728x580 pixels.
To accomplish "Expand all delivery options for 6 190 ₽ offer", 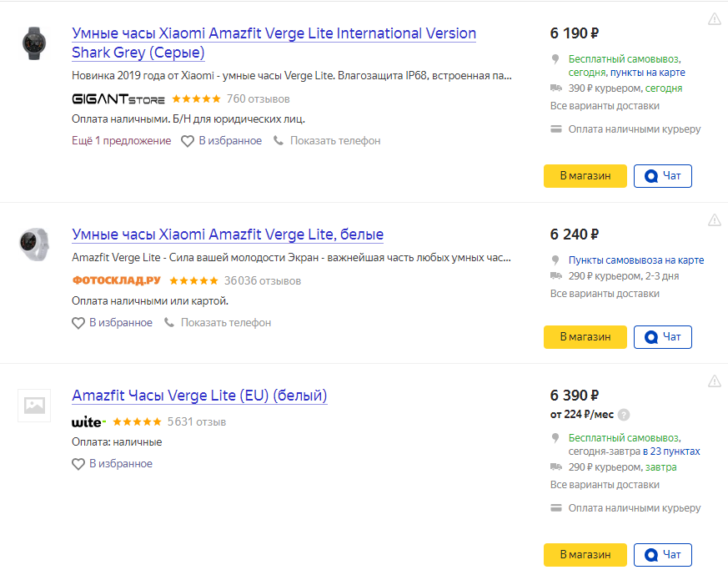I will tap(605, 106).
